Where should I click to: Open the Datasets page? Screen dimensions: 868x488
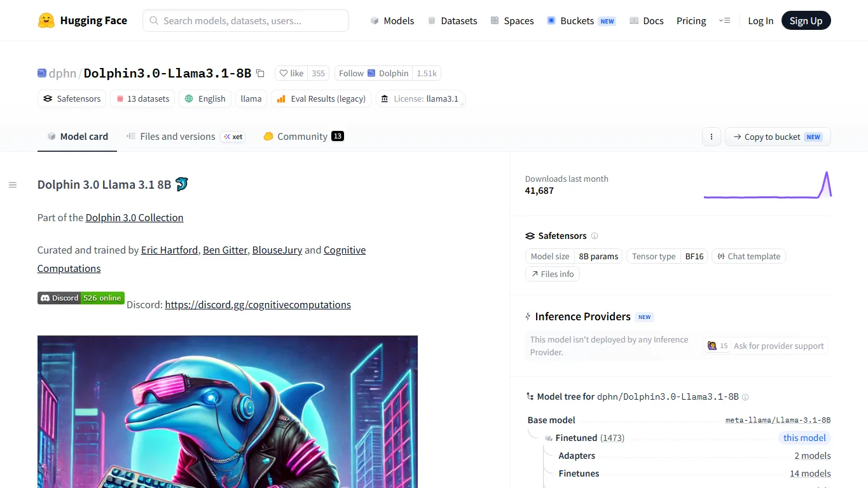click(452, 21)
